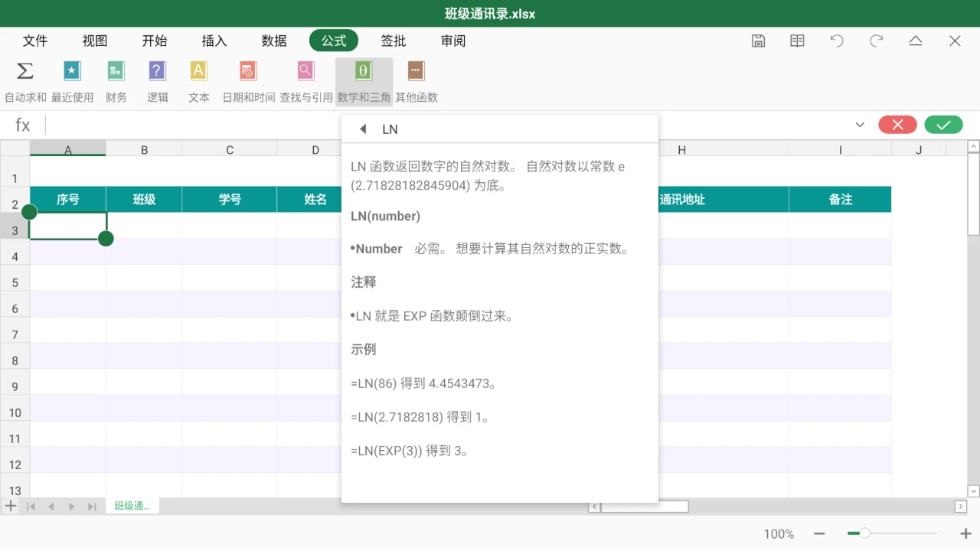
Task: Go back from LN function help
Action: [363, 129]
